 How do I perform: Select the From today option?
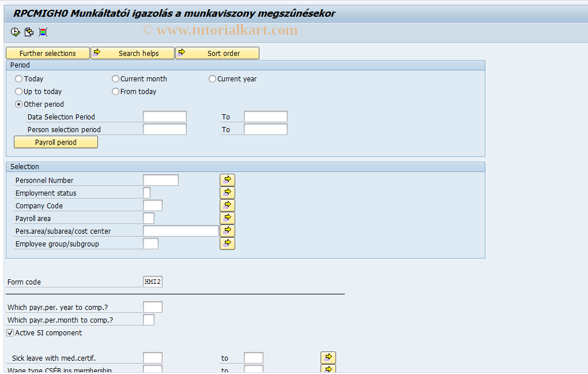tap(115, 91)
